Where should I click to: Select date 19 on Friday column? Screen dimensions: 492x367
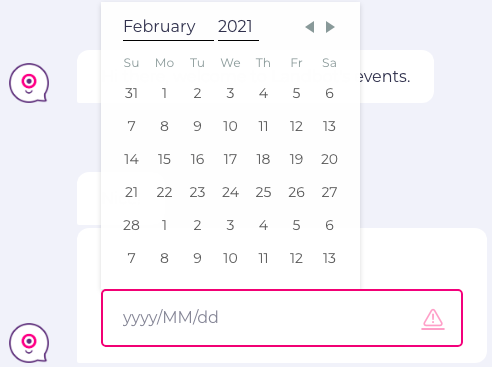(x=296, y=159)
